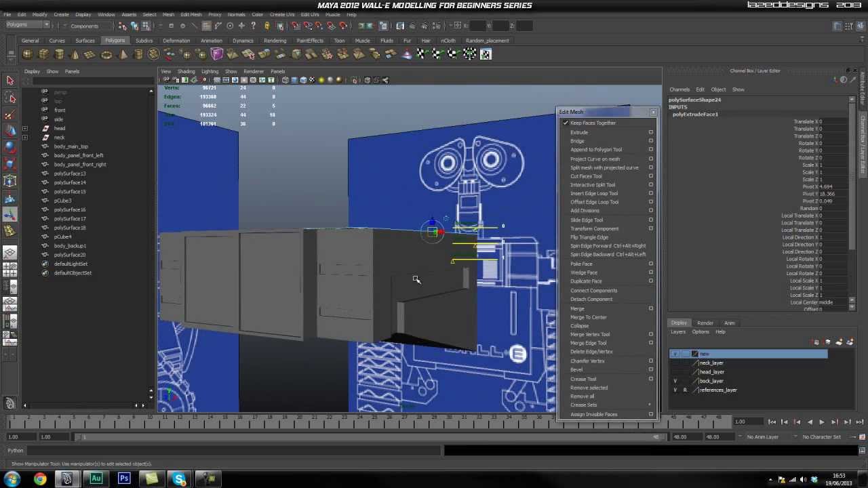
Task: Open Photoshop from taskbar
Action: tap(124, 479)
